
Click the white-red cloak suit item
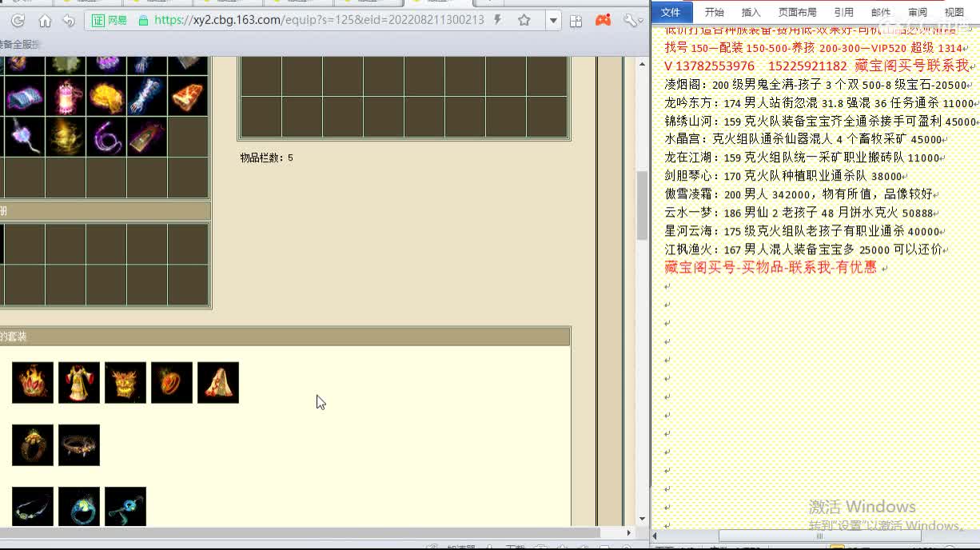[x=218, y=383]
